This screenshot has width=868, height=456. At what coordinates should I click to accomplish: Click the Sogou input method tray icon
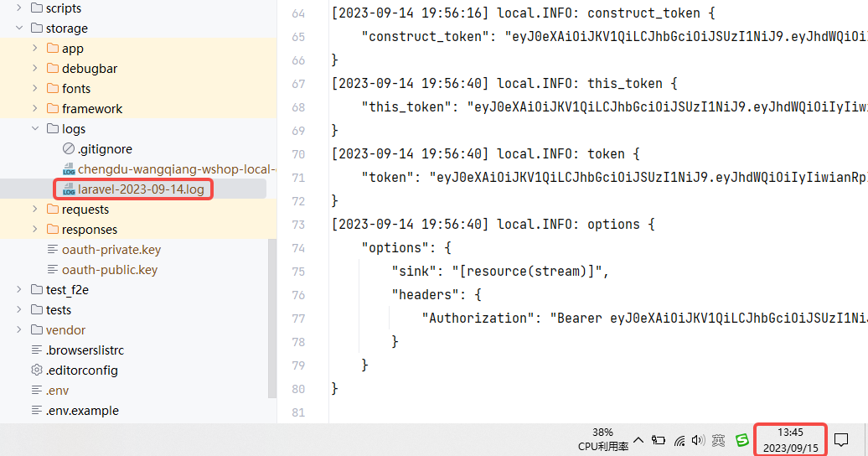[742, 440]
